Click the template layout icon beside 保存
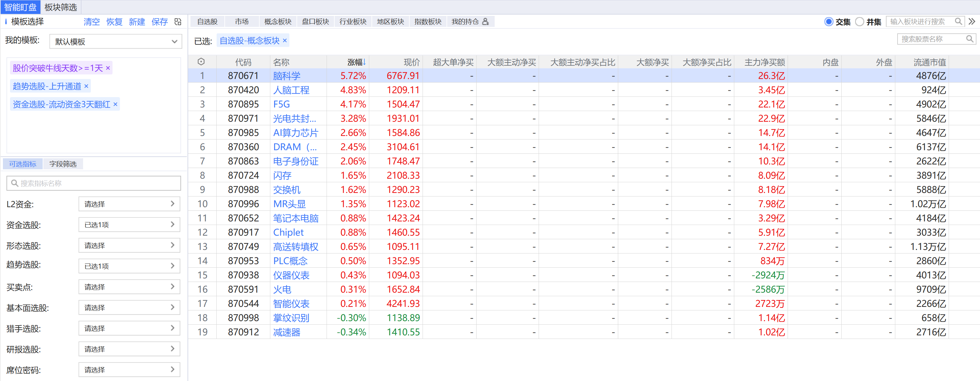The image size is (980, 381). point(178,22)
